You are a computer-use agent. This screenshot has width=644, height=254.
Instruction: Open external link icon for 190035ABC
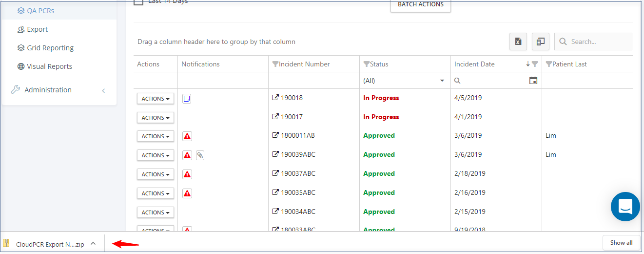pos(275,192)
